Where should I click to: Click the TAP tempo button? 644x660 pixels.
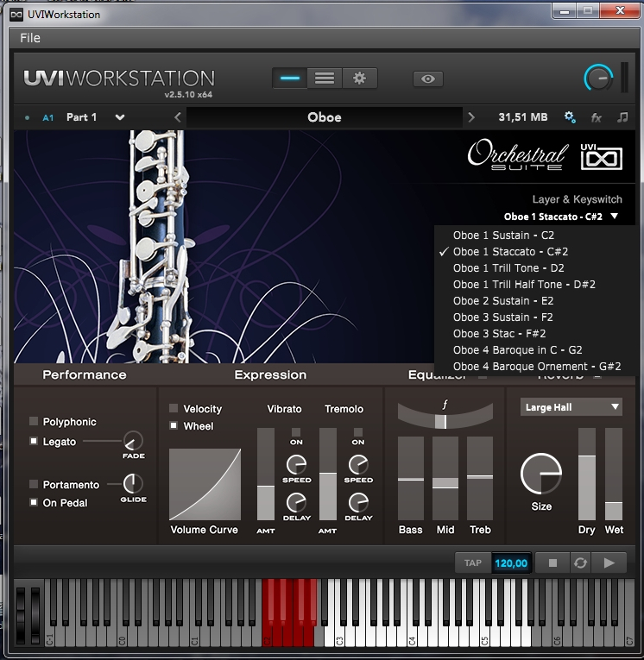(x=472, y=563)
